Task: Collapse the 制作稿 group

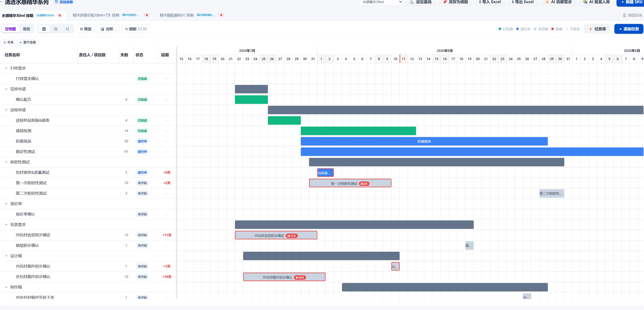Action: click(x=6, y=287)
